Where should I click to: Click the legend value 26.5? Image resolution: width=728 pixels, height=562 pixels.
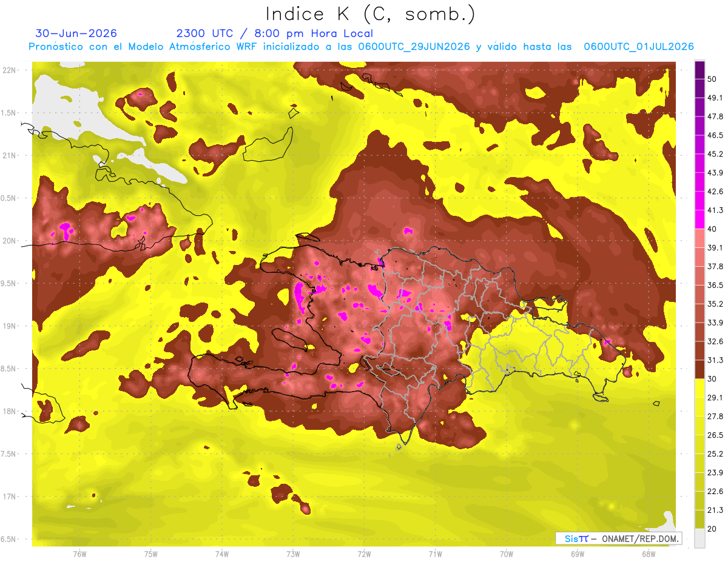[x=715, y=435]
